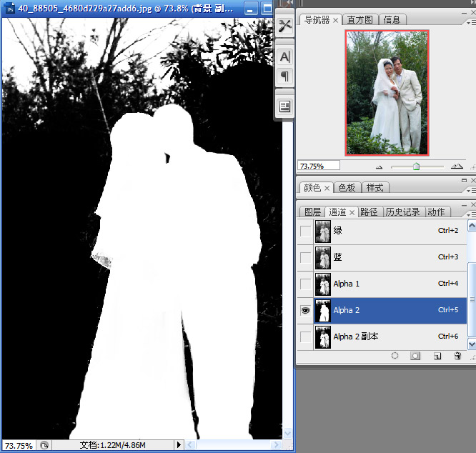Click zoom out icon in Navigator
The width and height of the screenshot is (476, 453).
(379, 167)
